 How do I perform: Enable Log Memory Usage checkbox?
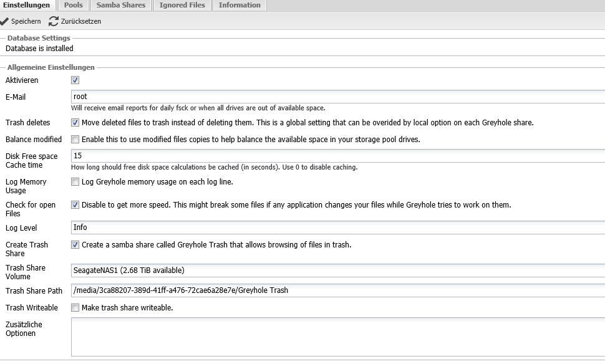[x=75, y=182]
